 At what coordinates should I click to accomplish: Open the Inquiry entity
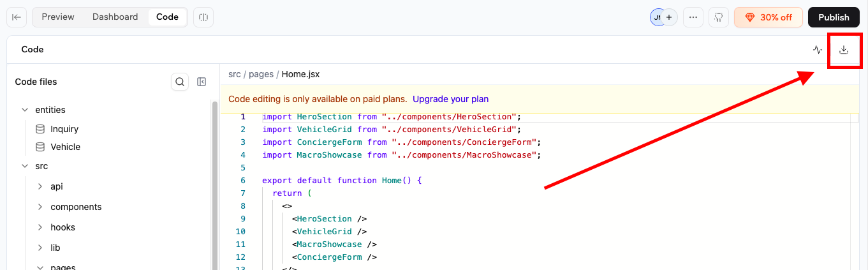[64, 129]
